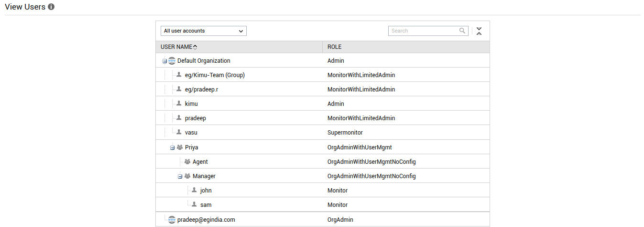Viewport: 644px width, 227px height.
Task: Click the info icon beside View Users
Action: (51, 7)
